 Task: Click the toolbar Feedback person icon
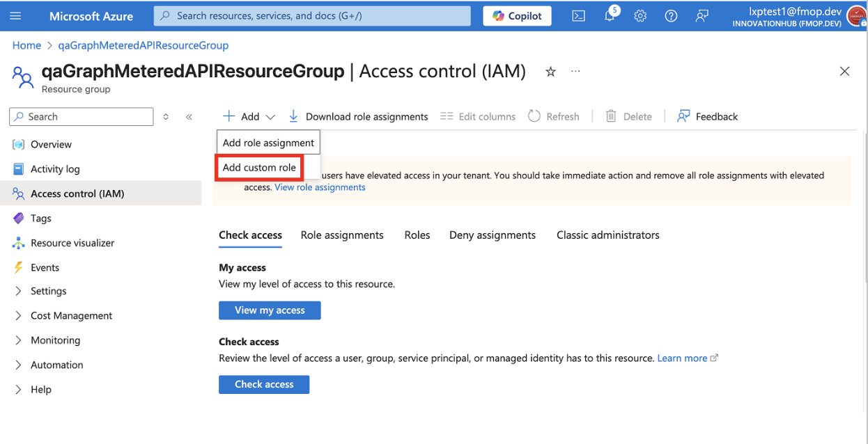[683, 116]
